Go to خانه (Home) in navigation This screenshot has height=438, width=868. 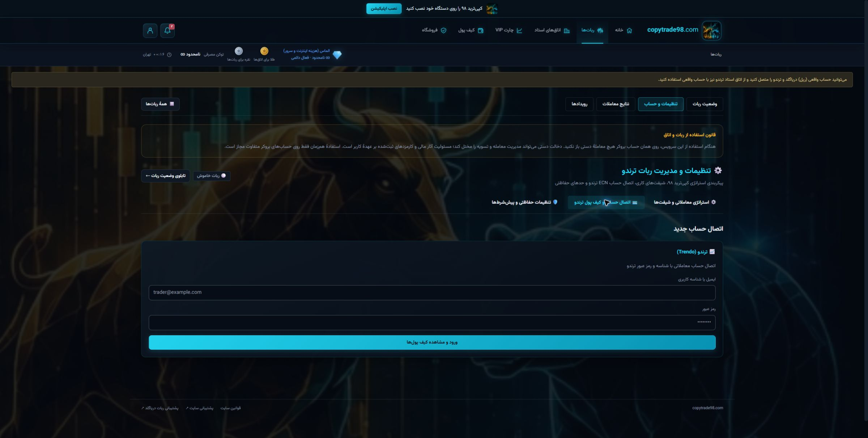[x=624, y=30]
